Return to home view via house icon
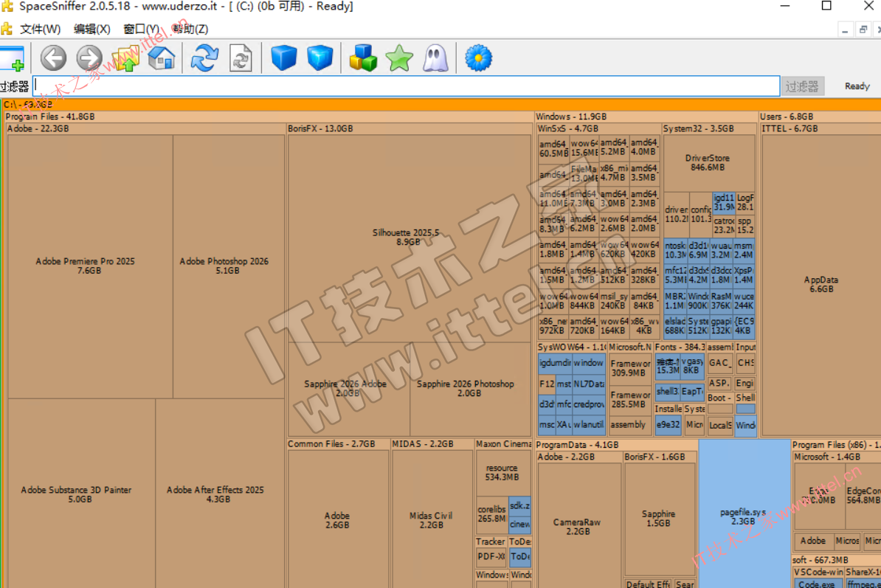This screenshot has height=588, width=881. (162, 58)
